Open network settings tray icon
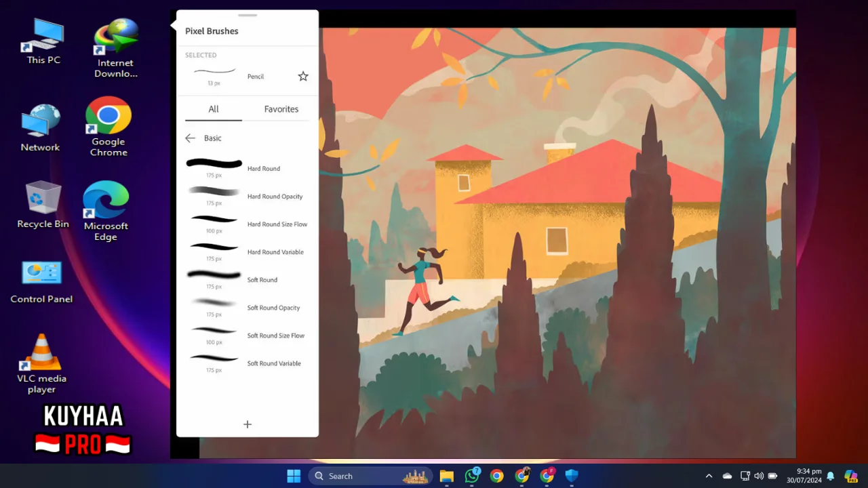Viewport: 868px width, 488px height. (x=745, y=476)
